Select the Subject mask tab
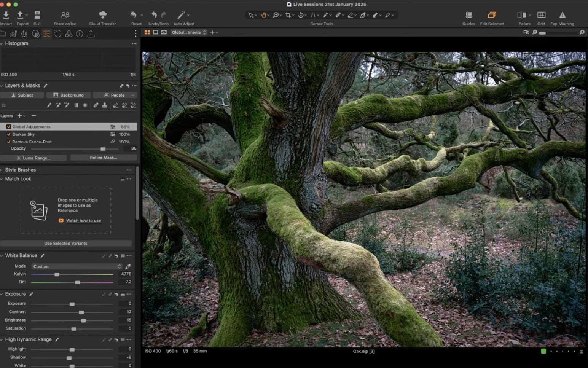 tap(22, 95)
